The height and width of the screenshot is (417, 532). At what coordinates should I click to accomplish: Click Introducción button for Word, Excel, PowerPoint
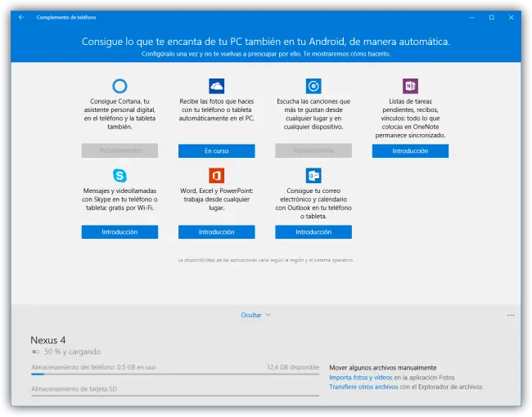click(216, 232)
